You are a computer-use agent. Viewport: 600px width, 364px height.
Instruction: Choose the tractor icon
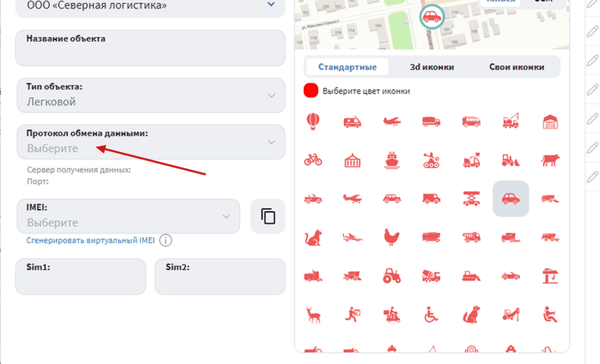tap(392, 275)
